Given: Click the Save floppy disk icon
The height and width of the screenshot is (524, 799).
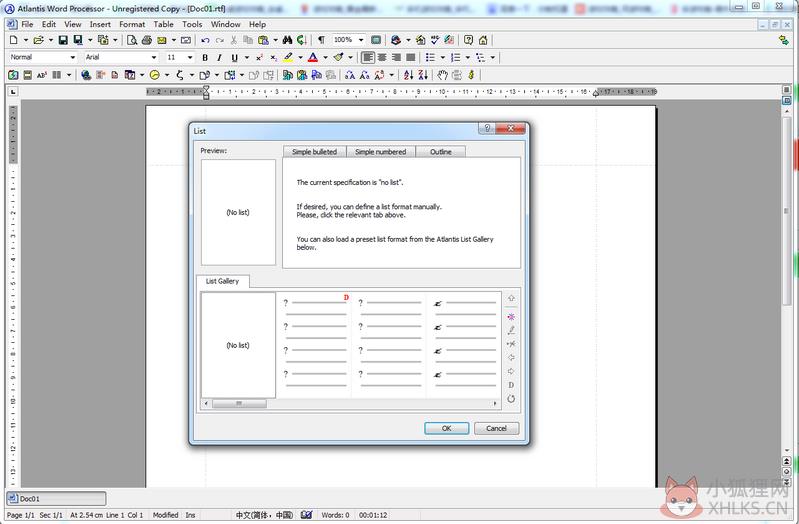Looking at the screenshot, I should coord(63,40).
